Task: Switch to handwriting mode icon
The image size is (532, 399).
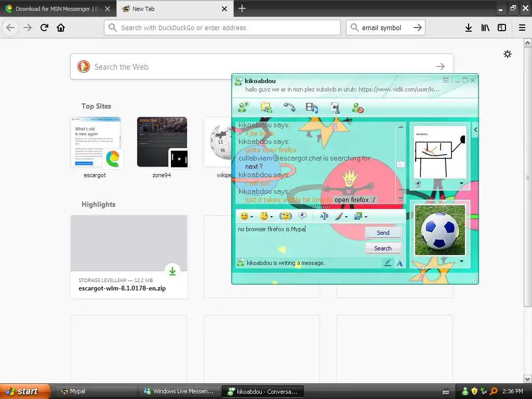Action: tap(388, 262)
